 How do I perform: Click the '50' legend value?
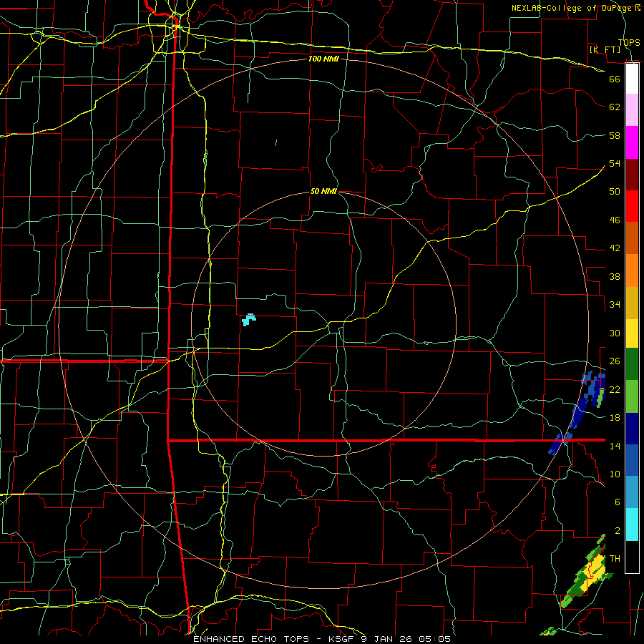pos(615,191)
